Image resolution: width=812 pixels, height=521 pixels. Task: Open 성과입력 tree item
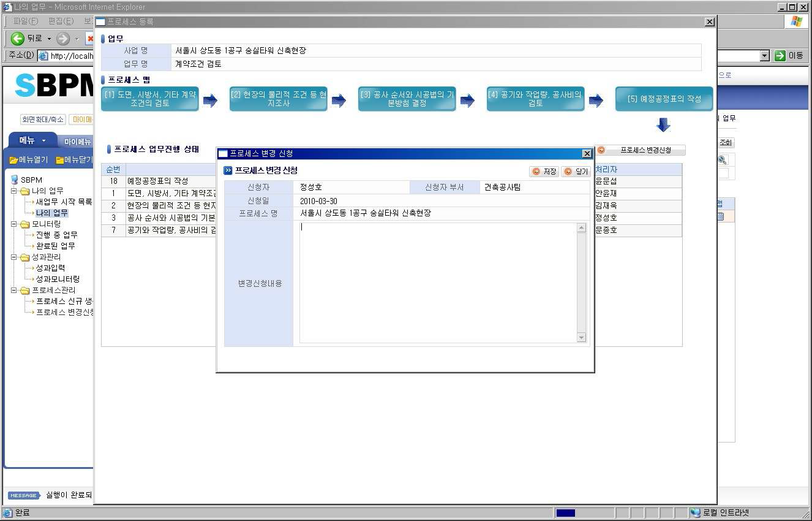50,268
